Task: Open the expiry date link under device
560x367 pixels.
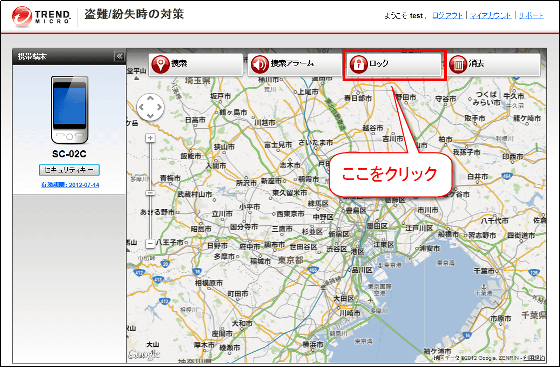Action: click(70, 185)
